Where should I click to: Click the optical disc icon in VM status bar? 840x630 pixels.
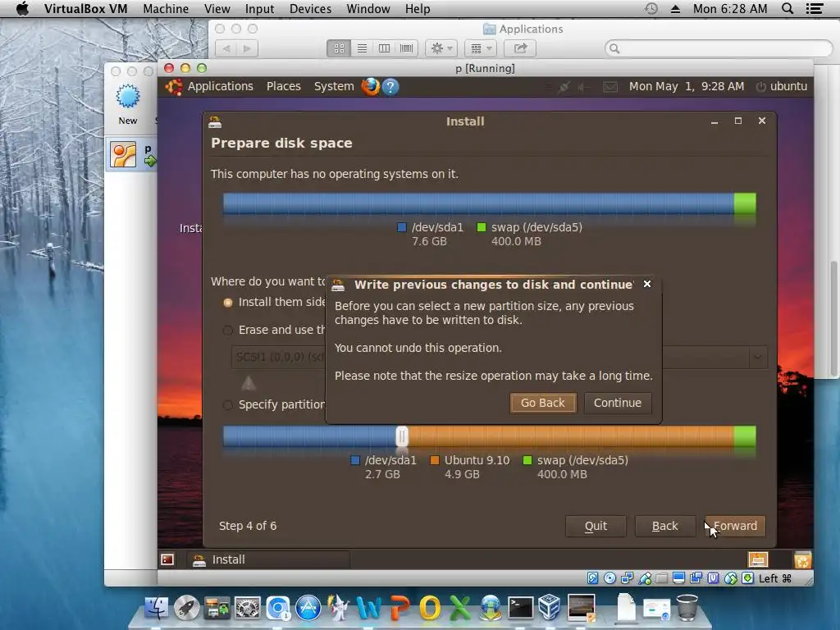point(609,578)
